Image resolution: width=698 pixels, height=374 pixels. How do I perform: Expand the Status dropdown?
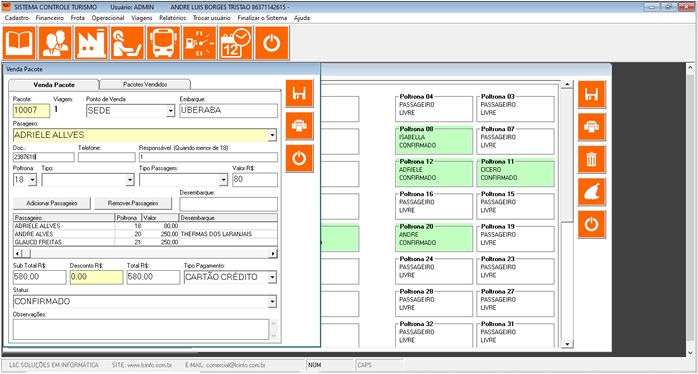point(272,302)
